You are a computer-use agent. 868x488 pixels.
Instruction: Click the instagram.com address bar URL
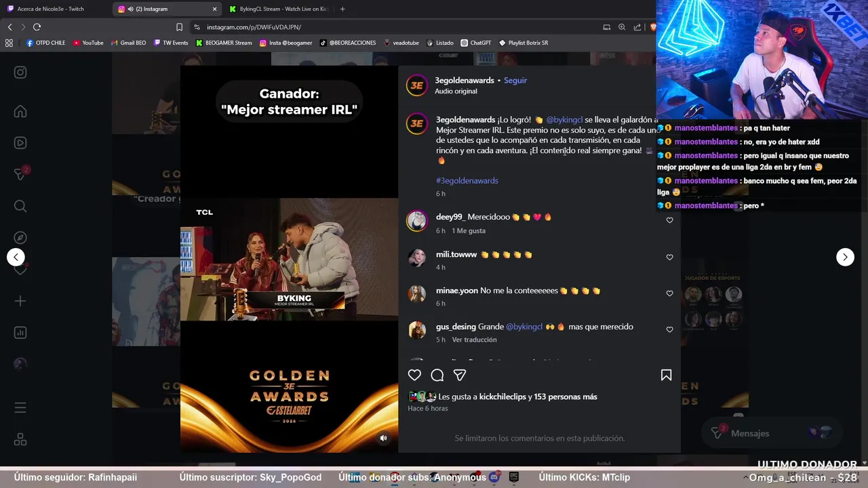254,27
